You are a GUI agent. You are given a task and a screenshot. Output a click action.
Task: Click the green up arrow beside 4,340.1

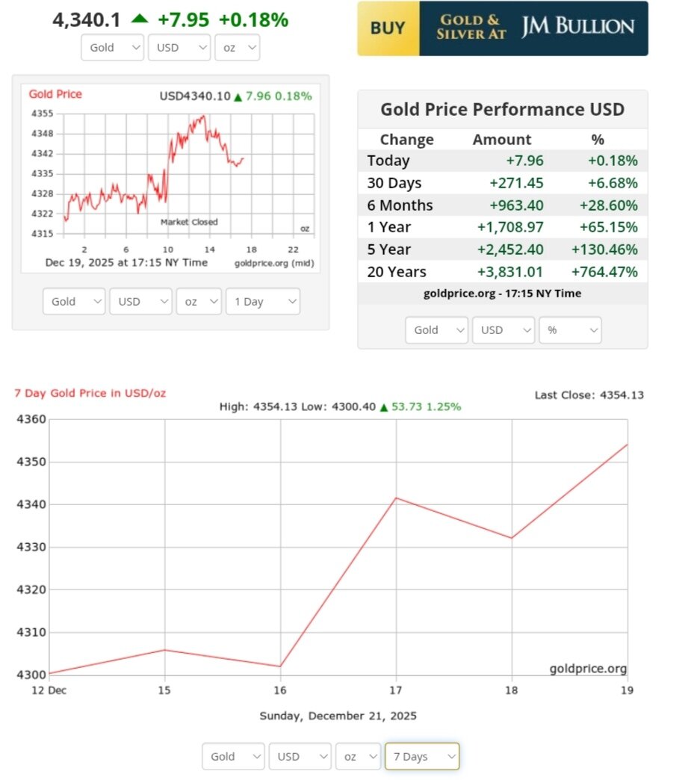140,19
